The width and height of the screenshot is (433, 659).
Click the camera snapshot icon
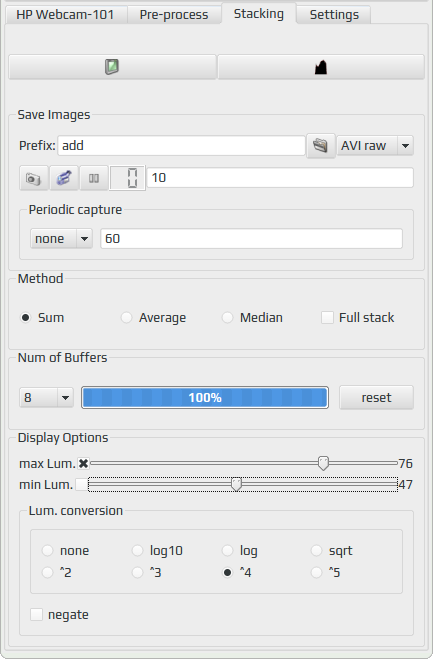[34, 178]
